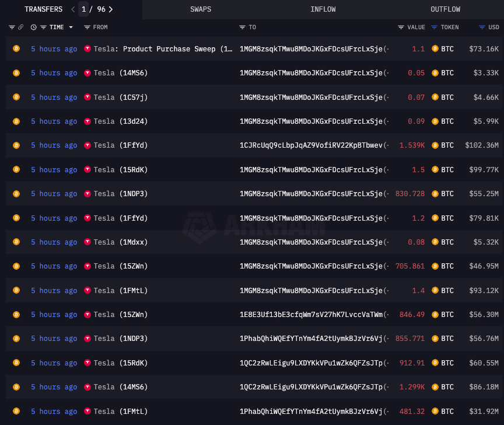Select the 481.32 value cell

412,411
